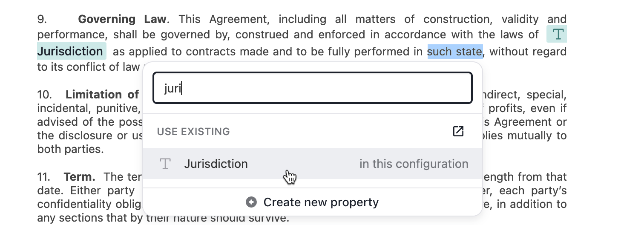Click the words 'without regard' in section 9

(x=528, y=52)
